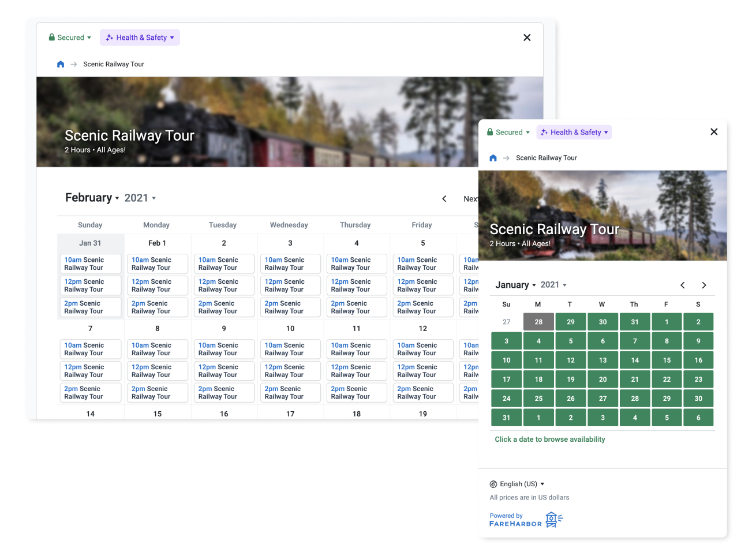
Task: Open the Secured dropdown in the small window
Action: pos(508,132)
